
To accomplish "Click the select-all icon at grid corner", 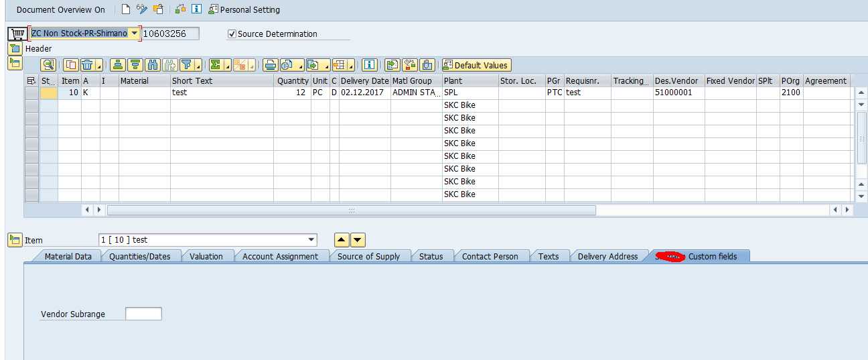I will (31, 80).
